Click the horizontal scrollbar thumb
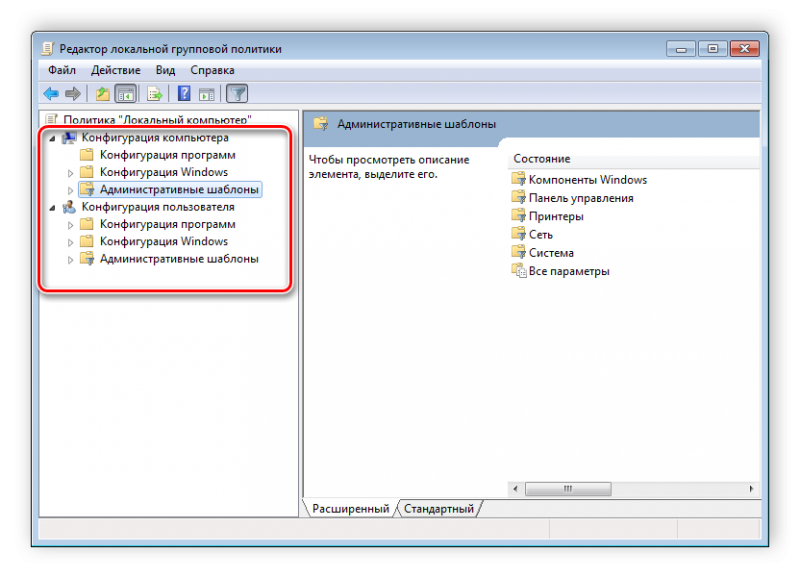The height and width of the screenshot is (578, 800). (x=568, y=489)
